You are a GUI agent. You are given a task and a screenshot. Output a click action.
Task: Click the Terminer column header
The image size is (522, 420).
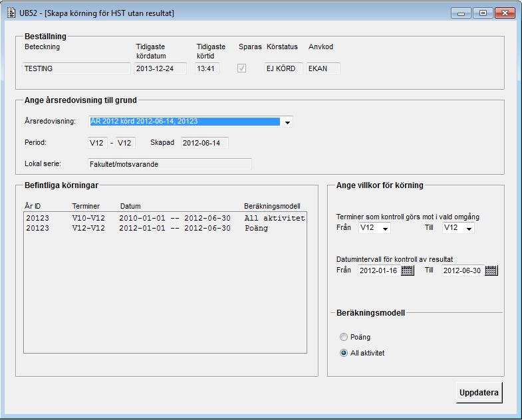coord(86,206)
